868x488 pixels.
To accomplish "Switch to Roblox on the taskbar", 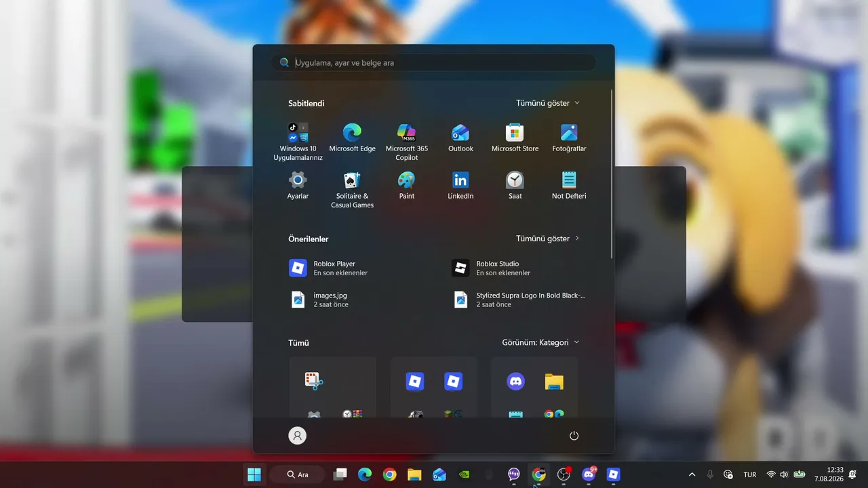I will tap(613, 474).
